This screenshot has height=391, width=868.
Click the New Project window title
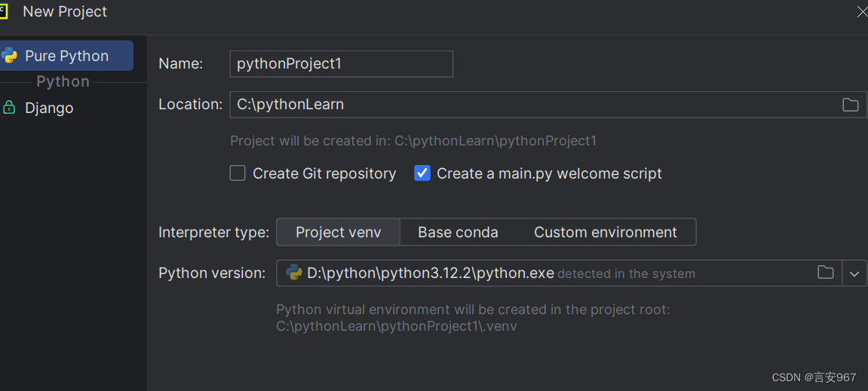click(x=65, y=11)
